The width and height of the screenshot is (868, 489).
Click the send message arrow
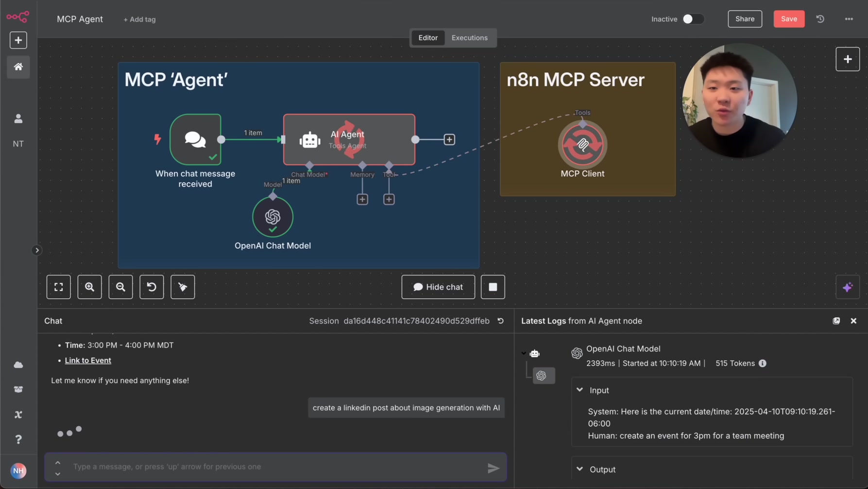[493, 468]
